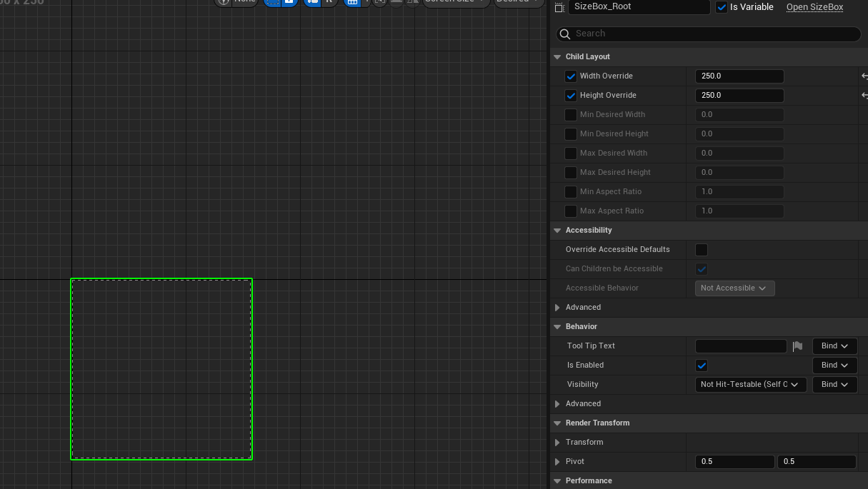Collapse the Performance section
The width and height of the screenshot is (868, 489).
[557, 480]
